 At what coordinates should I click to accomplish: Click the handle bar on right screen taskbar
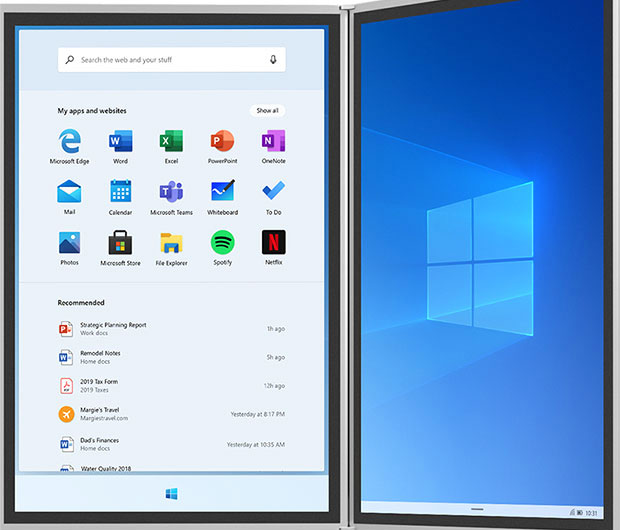pyautogui.click(x=477, y=509)
